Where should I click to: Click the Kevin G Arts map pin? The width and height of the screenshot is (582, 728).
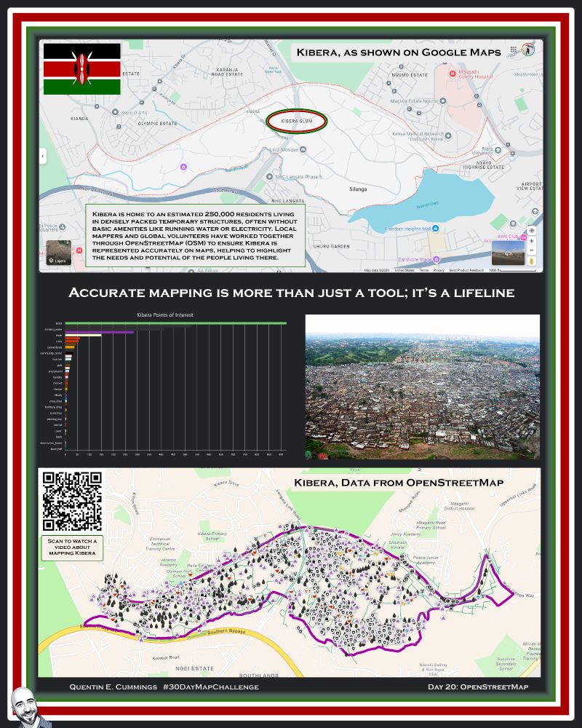tap(115, 112)
